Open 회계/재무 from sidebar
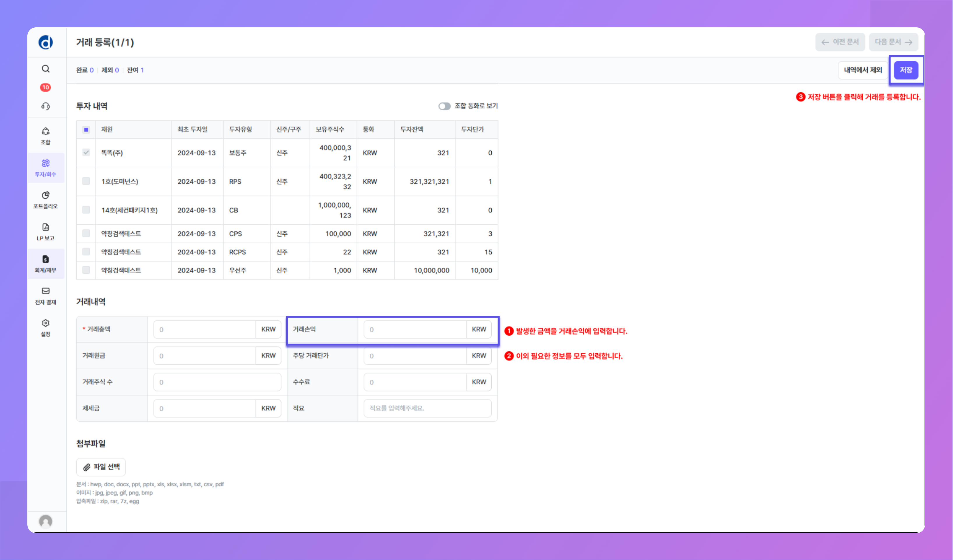This screenshot has height=560, width=953. pyautogui.click(x=45, y=263)
